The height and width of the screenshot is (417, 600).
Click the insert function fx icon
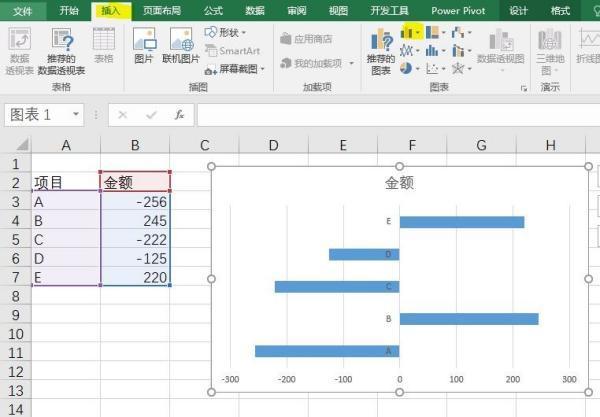[179, 115]
